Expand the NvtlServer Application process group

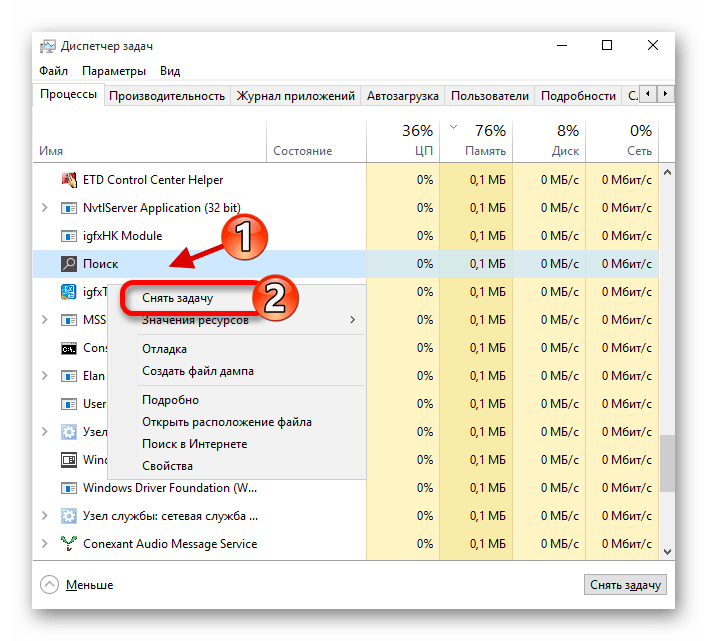pos(45,208)
